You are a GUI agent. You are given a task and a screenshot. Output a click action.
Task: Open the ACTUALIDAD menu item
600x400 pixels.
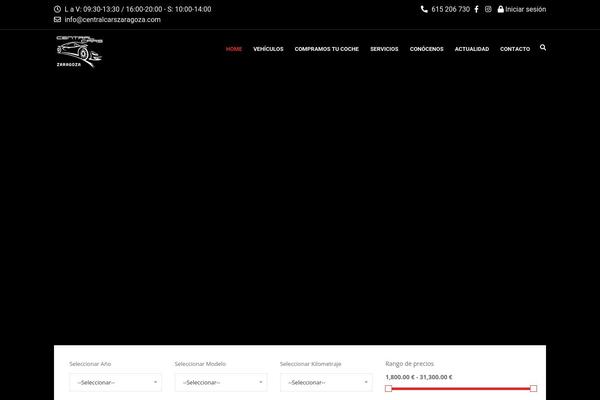click(472, 49)
